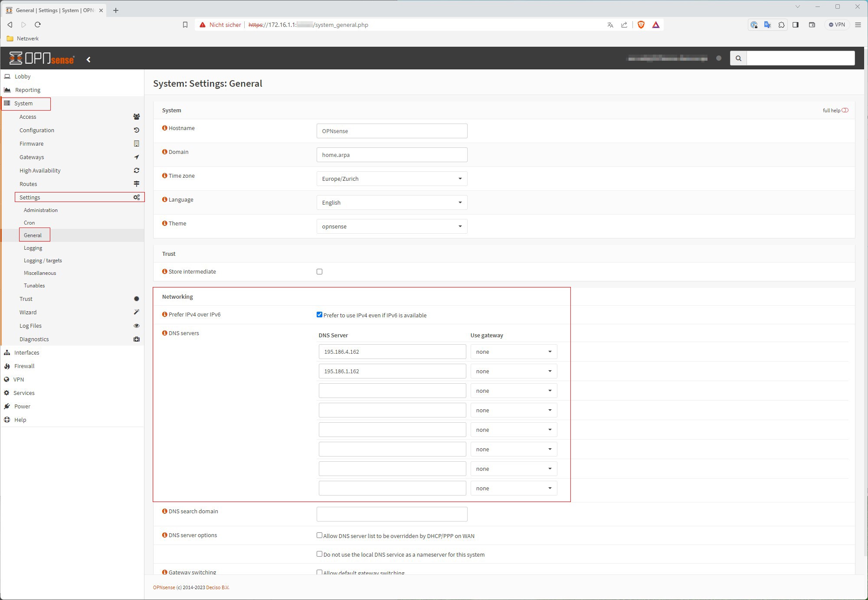Click the Diagnostics medkit icon

tap(136, 339)
